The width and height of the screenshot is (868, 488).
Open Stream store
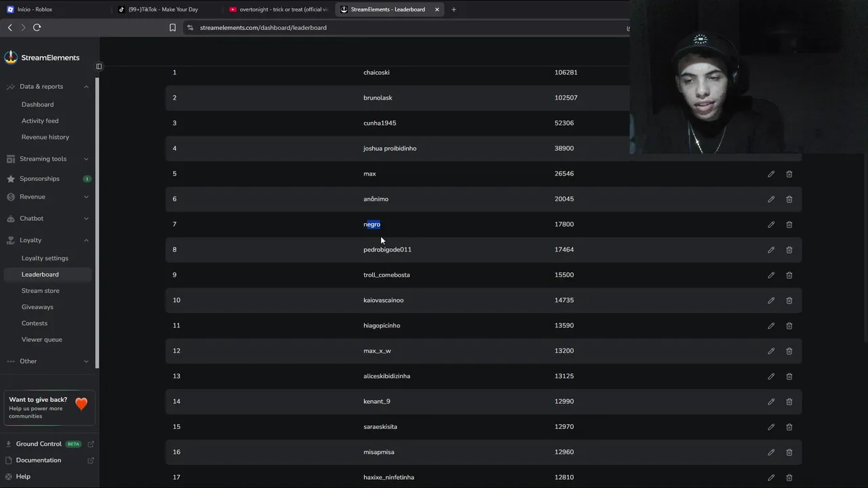tap(41, 291)
